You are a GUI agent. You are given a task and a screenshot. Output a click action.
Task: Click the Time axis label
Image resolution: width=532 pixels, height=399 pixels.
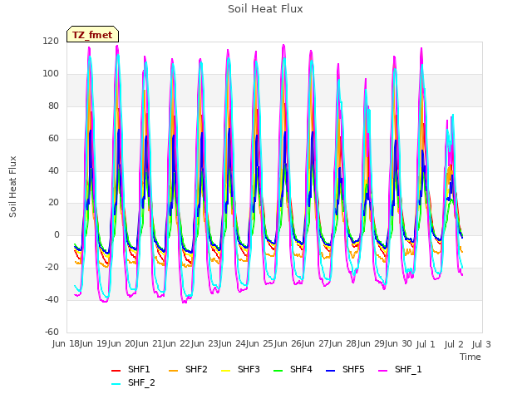click(470, 357)
